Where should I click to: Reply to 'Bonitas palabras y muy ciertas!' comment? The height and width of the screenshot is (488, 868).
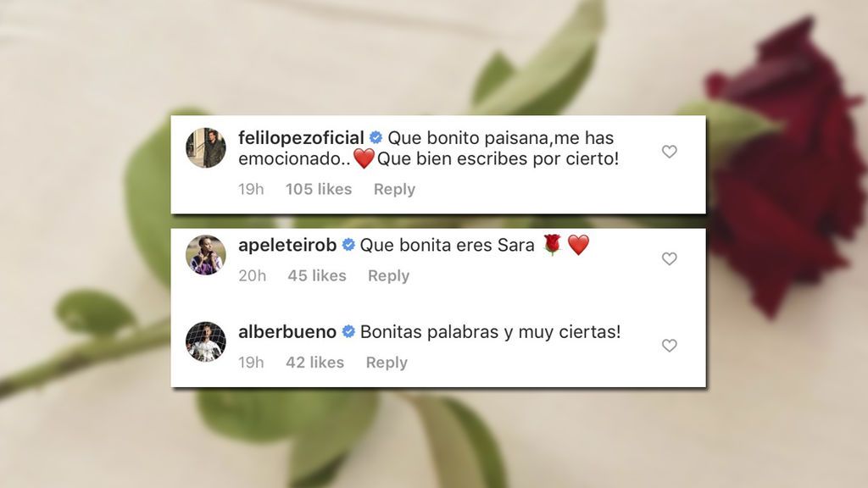pos(387,363)
